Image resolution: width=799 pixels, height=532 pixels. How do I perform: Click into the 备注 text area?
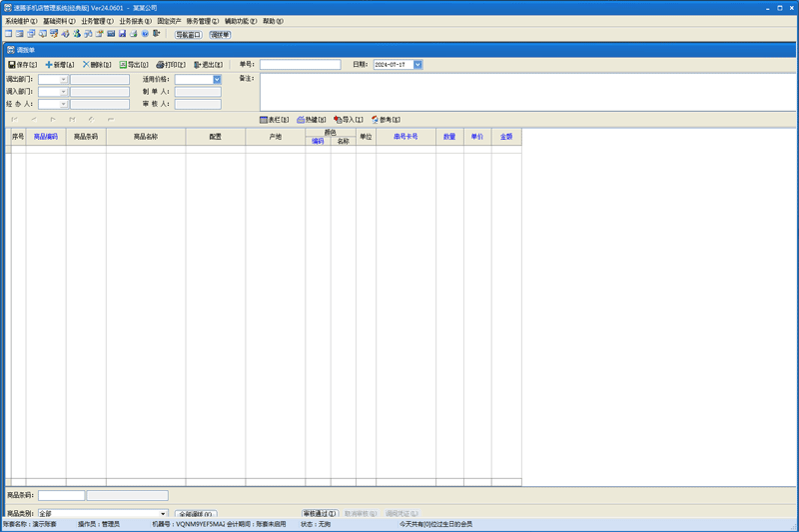point(528,92)
